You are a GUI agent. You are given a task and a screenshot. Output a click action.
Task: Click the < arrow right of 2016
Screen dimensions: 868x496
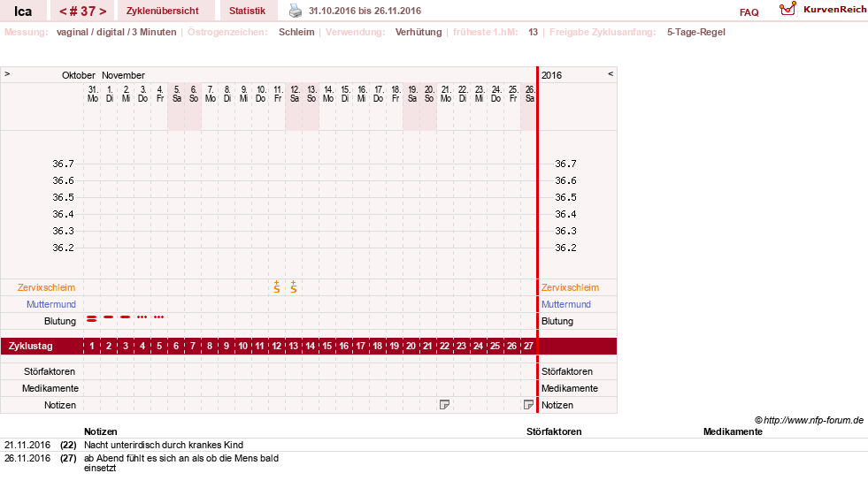coord(611,73)
